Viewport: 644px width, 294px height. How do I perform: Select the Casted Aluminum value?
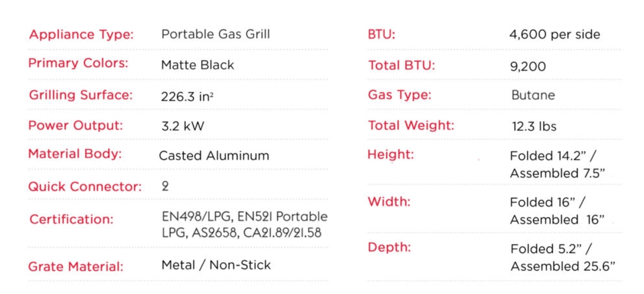click(x=214, y=156)
